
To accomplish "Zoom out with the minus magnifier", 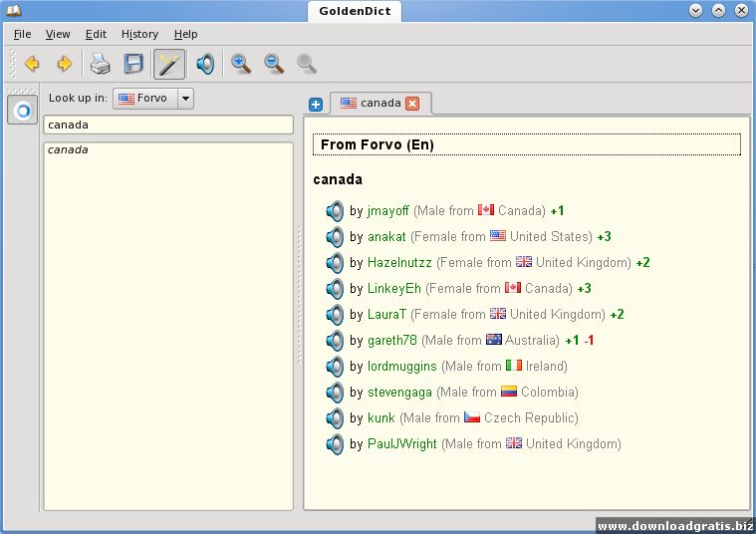I will point(274,64).
